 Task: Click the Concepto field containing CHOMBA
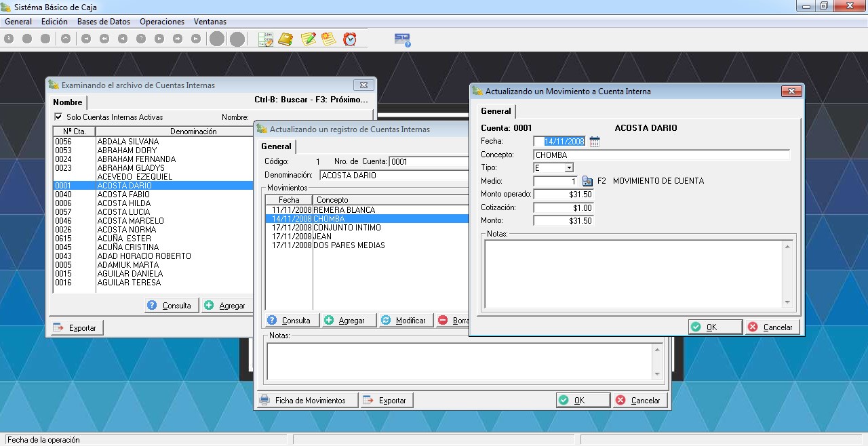tap(661, 155)
